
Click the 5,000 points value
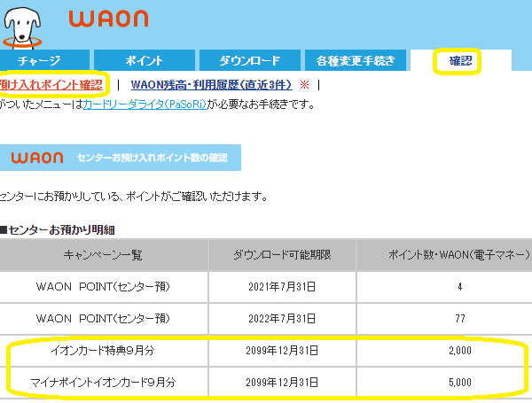pyautogui.click(x=460, y=383)
